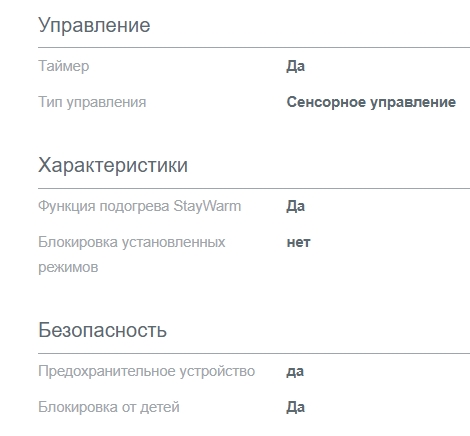Click the Безопасность section heading
470x436 pixels.
pos(103,330)
